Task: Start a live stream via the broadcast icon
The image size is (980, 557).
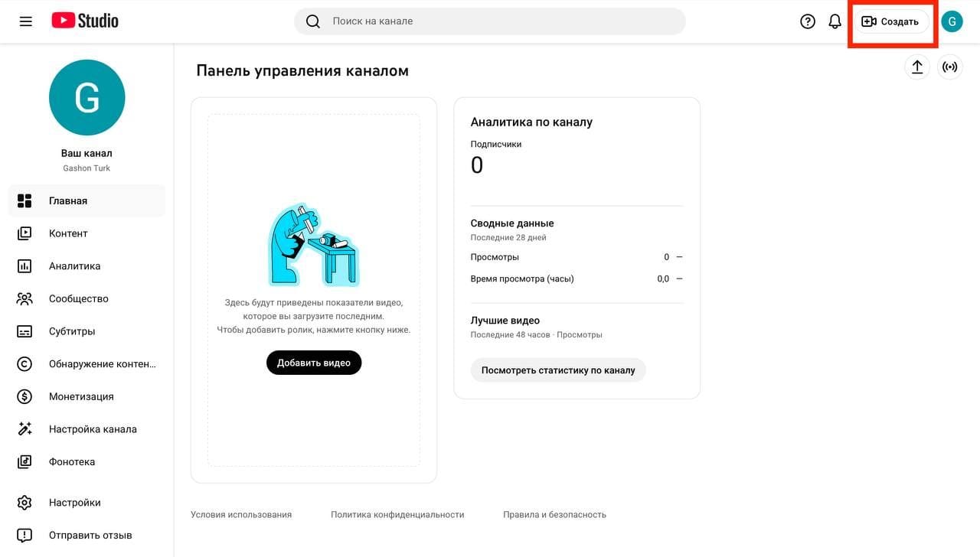Action: point(949,67)
